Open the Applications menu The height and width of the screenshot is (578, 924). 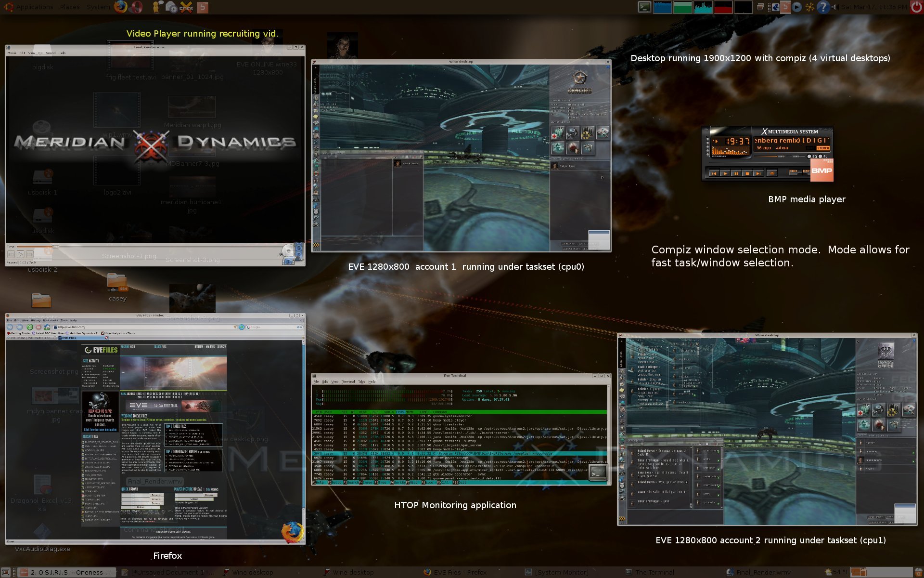34,7
